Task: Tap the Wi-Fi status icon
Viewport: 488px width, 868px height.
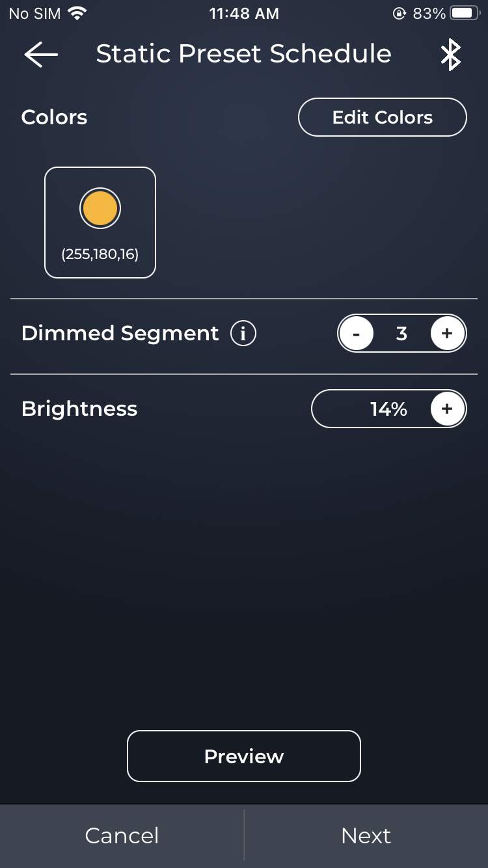Action: (77, 14)
